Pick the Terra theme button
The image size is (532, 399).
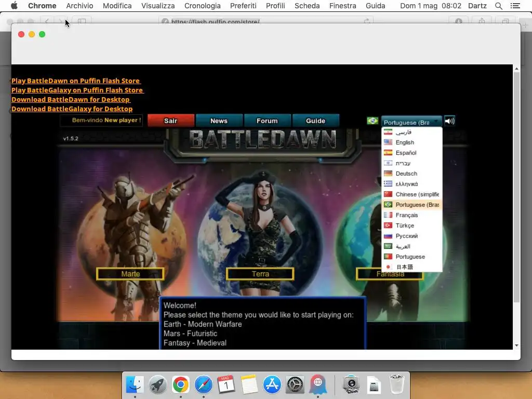coord(260,274)
